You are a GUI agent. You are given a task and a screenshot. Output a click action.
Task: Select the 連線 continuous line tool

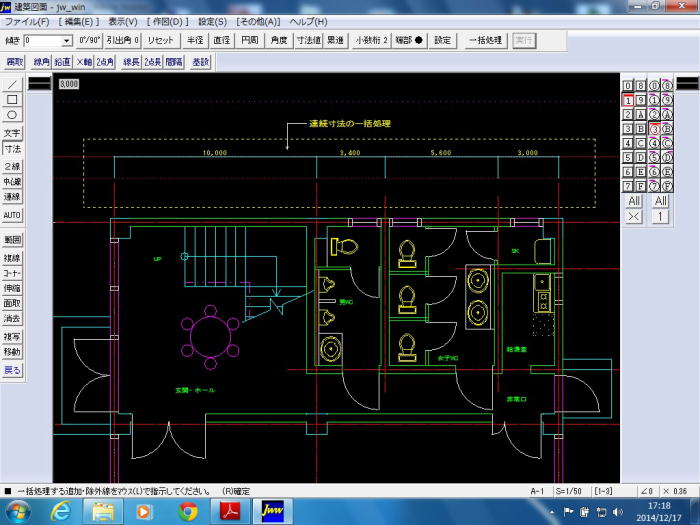coord(12,197)
